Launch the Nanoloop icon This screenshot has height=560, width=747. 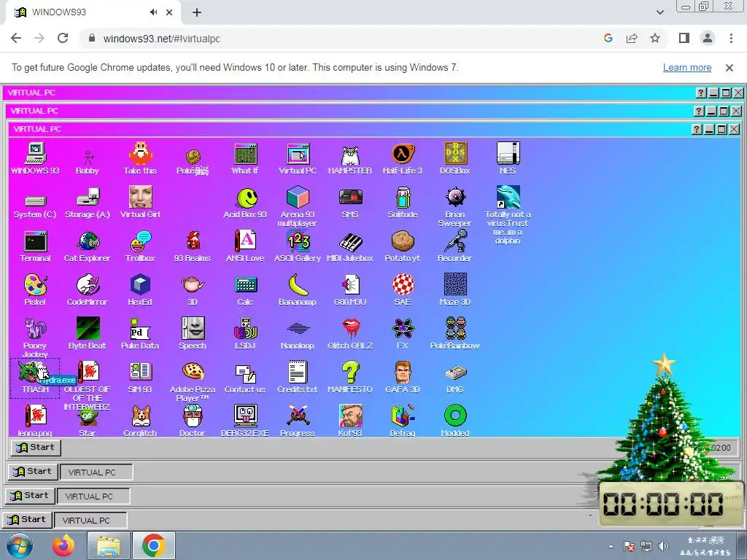[298, 335]
